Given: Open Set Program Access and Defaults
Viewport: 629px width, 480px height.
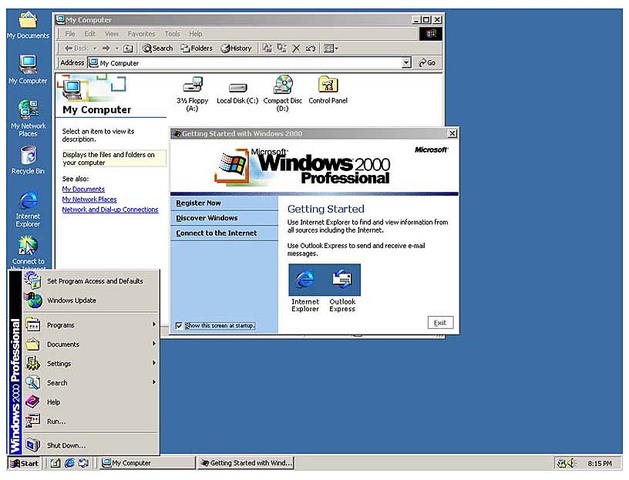Looking at the screenshot, I should coord(91,281).
